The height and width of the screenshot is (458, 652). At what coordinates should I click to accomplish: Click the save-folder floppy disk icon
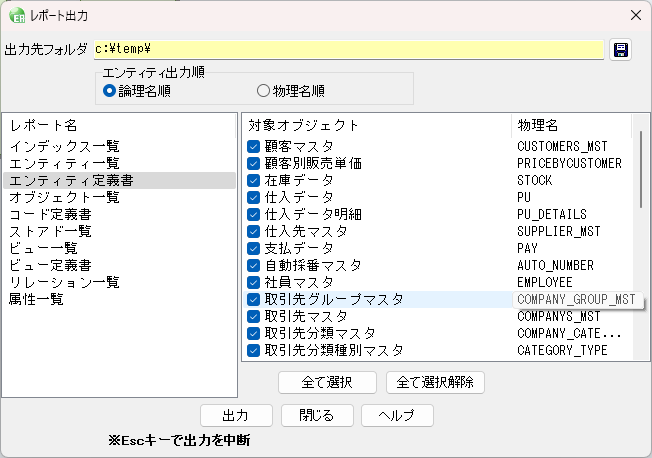click(x=620, y=50)
